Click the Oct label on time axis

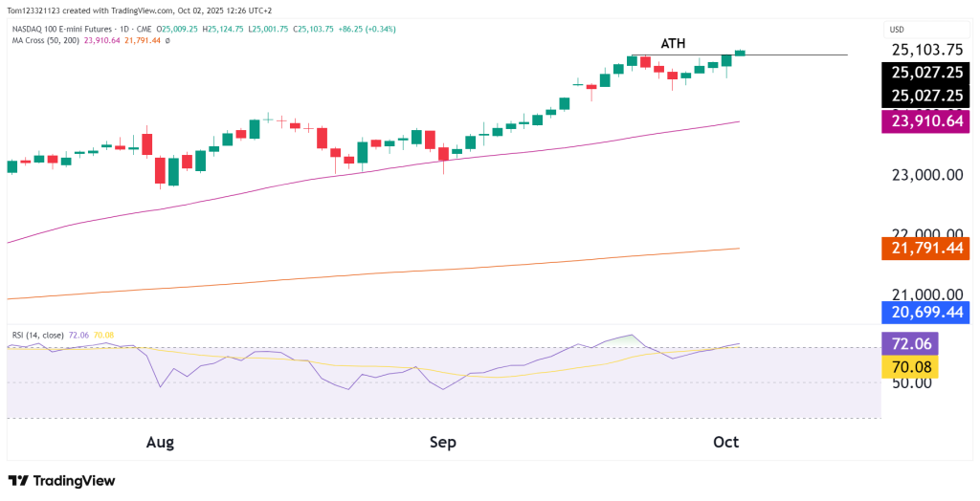pos(726,443)
